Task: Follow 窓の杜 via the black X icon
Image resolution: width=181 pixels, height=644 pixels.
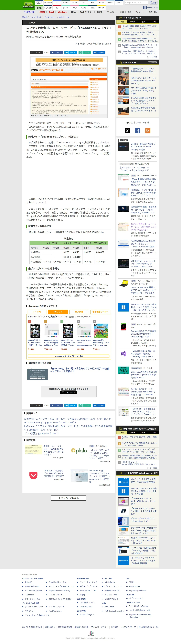Action: (x=127, y=131)
